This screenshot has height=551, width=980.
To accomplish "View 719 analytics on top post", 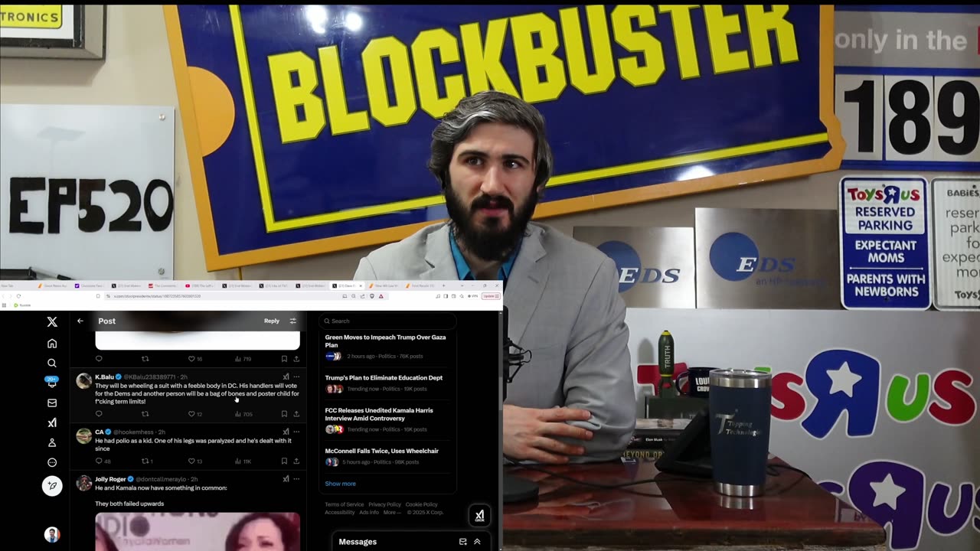I will click(x=243, y=359).
